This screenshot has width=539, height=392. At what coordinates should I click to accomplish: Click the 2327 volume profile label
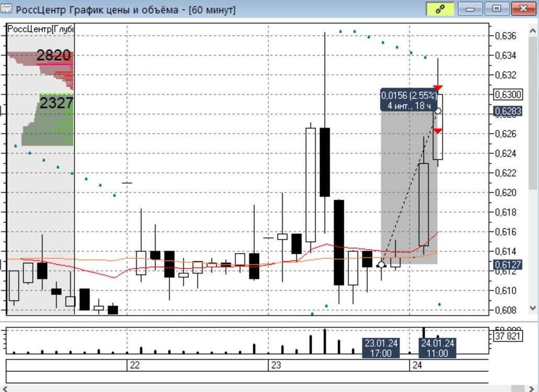57,102
